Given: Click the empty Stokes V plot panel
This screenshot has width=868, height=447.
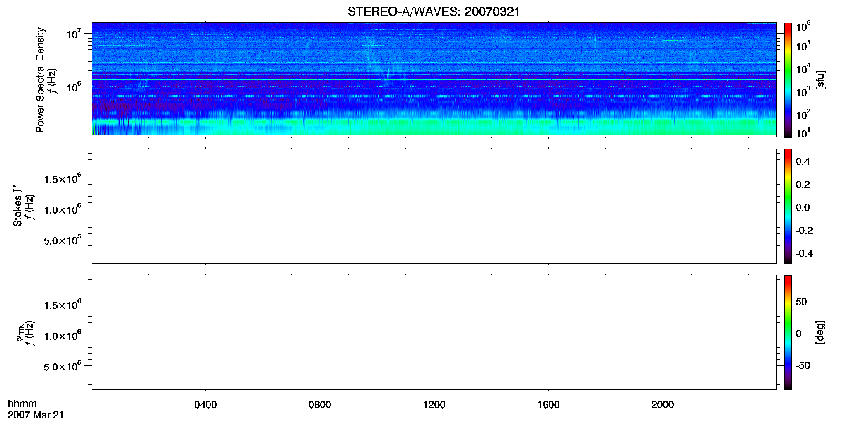Looking at the screenshot, I should click(434, 206).
